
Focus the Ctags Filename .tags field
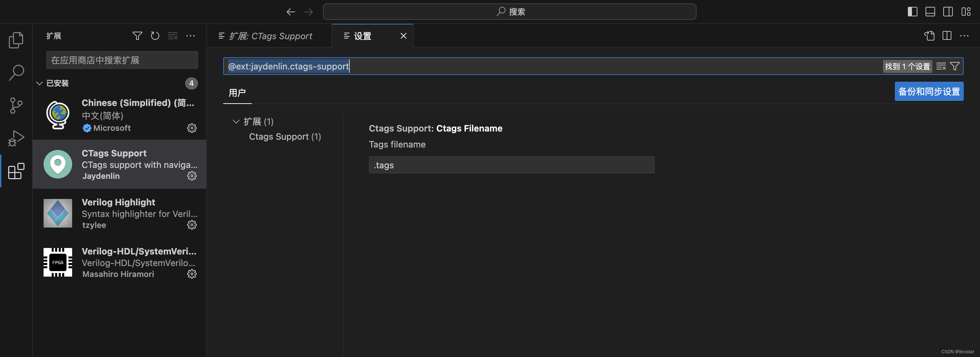click(511, 165)
